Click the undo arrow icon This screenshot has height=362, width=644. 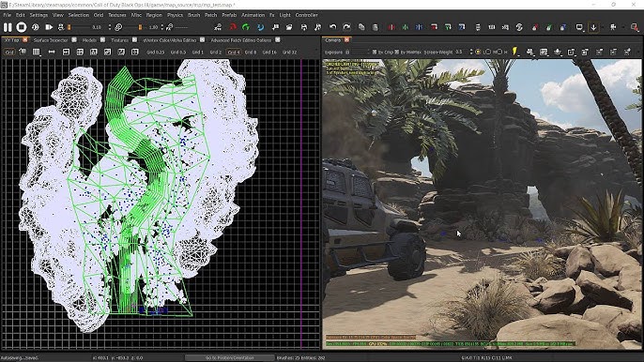pos(332,27)
